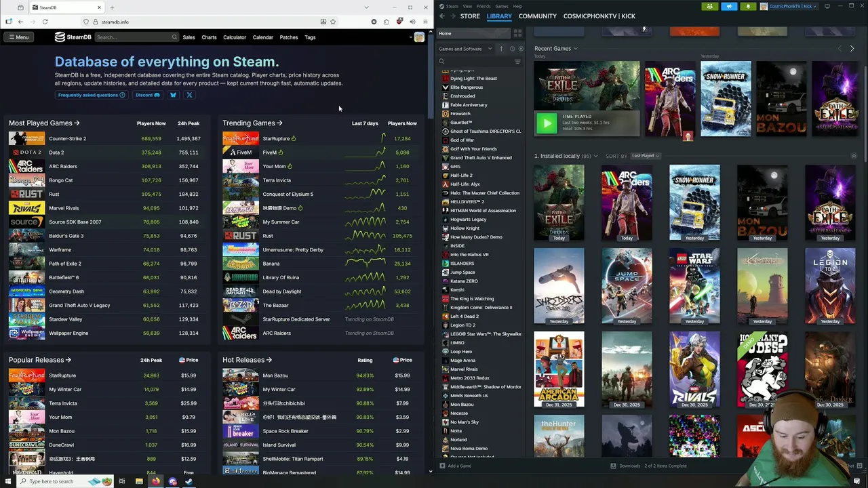Viewport: 868px width, 488px height.
Task: Toggle library sort ascending arrow
Action: pos(502,49)
